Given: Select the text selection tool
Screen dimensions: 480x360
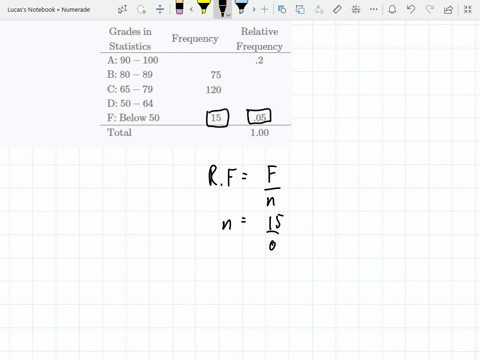Looking at the screenshot, I should [122, 9].
